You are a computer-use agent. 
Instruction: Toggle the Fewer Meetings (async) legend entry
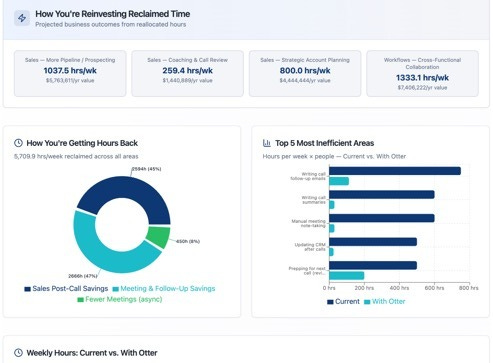coord(120,299)
